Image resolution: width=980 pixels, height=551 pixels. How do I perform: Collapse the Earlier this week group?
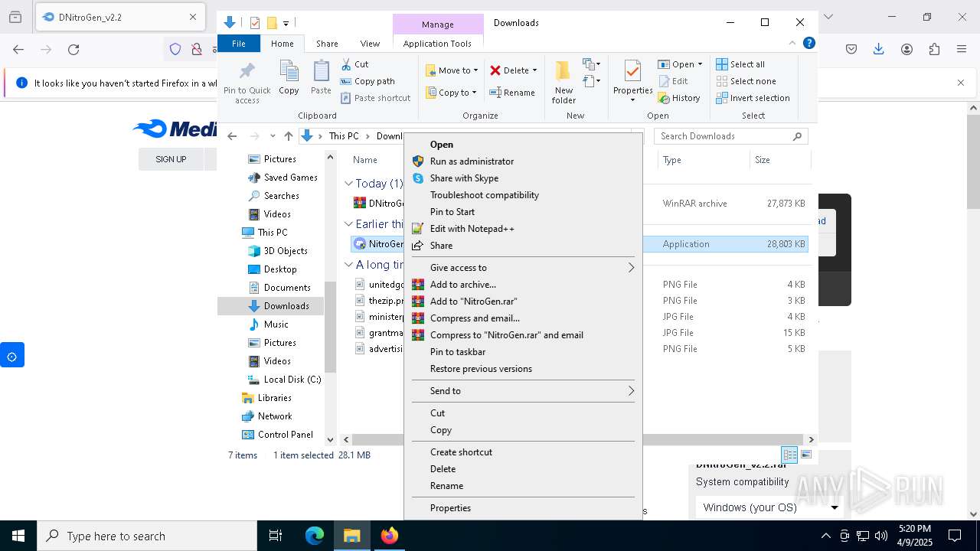coord(348,224)
